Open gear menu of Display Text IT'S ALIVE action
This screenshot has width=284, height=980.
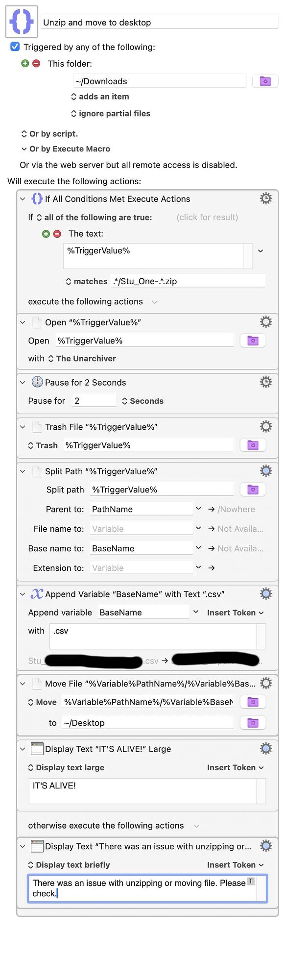266,749
